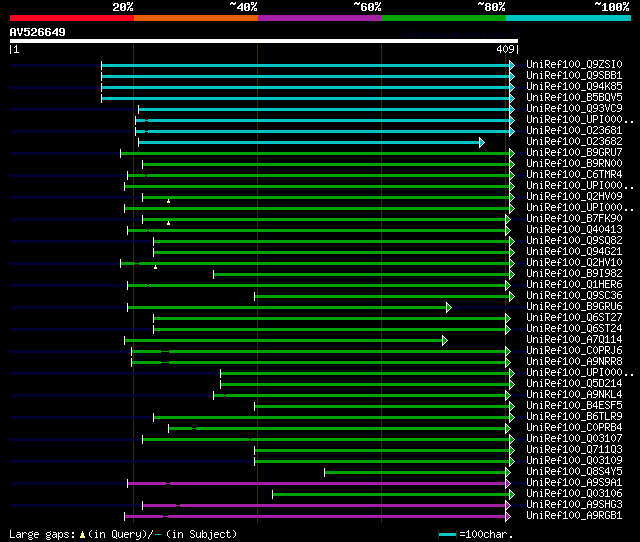Select the UniRef100_Q03109 hit label
The image size is (640, 542).
click(x=574, y=461)
